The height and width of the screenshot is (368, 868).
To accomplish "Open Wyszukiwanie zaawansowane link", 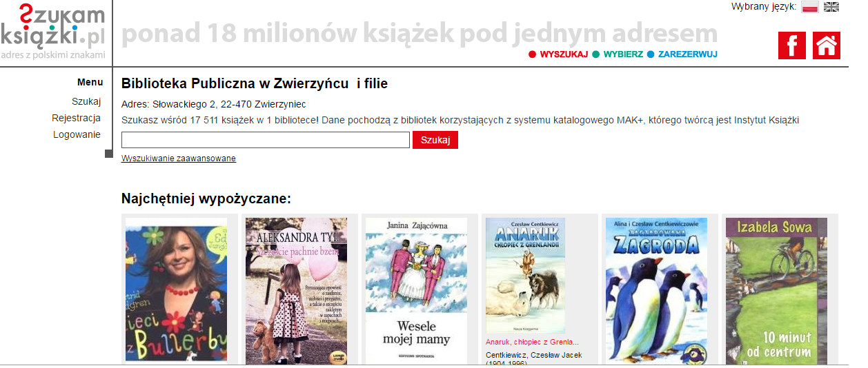I will pos(179,159).
